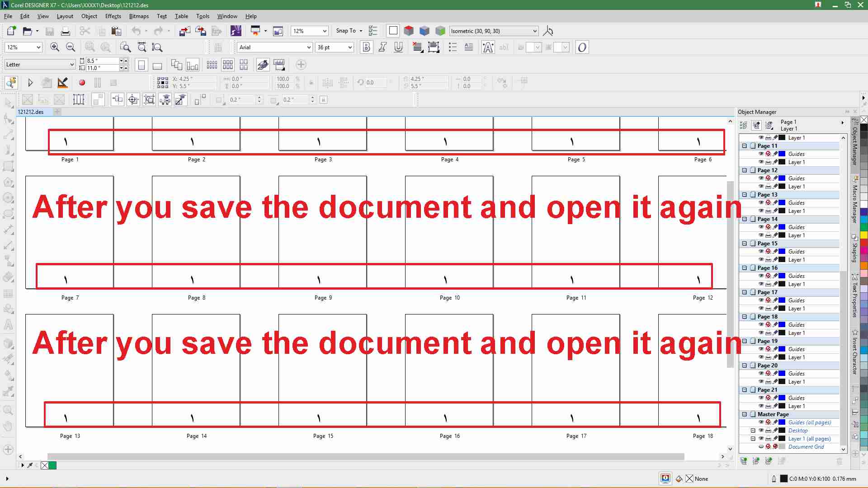Click the red cube projection icon

(x=409, y=31)
